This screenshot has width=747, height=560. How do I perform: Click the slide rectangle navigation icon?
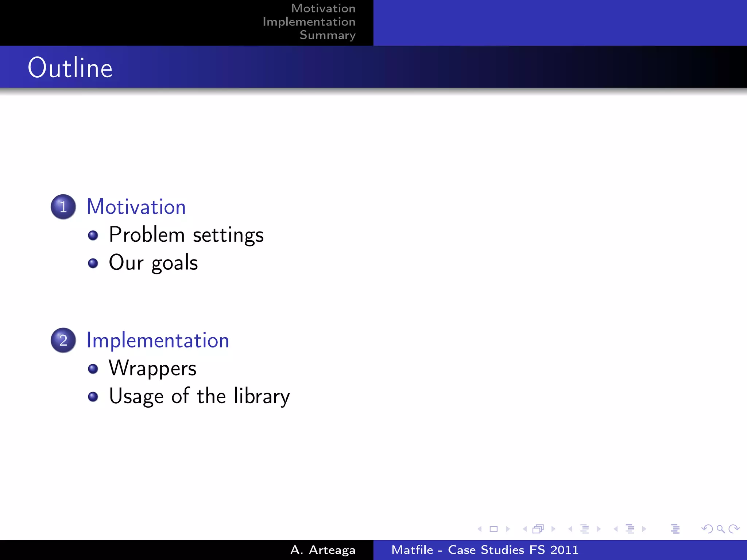coord(494,529)
